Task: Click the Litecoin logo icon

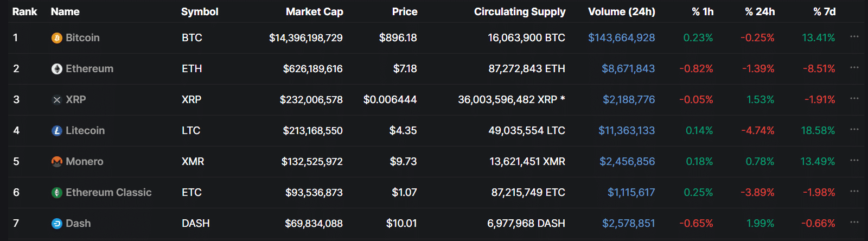Action: tap(56, 131)
